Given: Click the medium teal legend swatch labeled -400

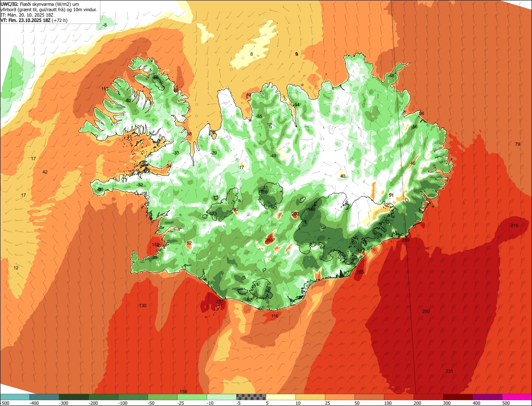Looking at the screenshot, I should (44, 397).
